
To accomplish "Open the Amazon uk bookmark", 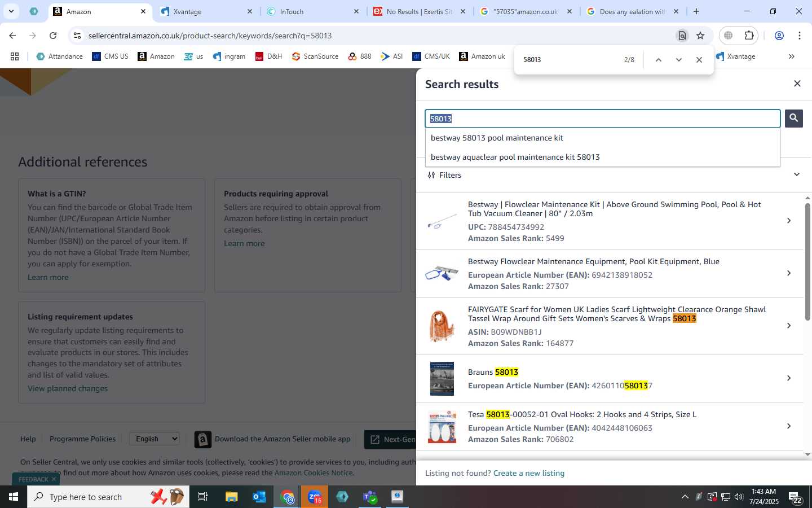I will tap(482, 56).
